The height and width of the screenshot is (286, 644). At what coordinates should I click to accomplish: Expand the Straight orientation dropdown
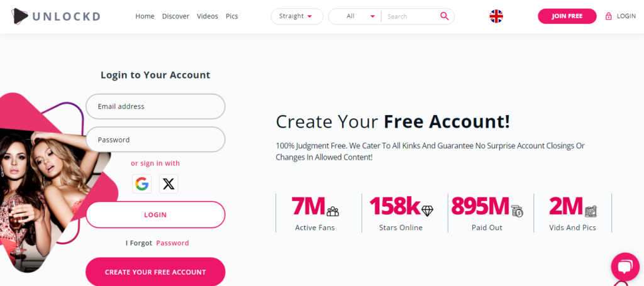(297, 16)
